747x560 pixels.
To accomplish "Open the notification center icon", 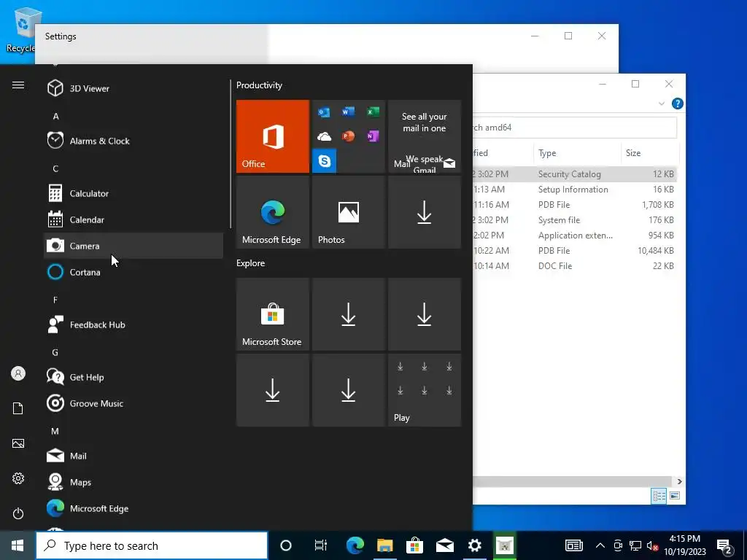I will coord(724,547).
